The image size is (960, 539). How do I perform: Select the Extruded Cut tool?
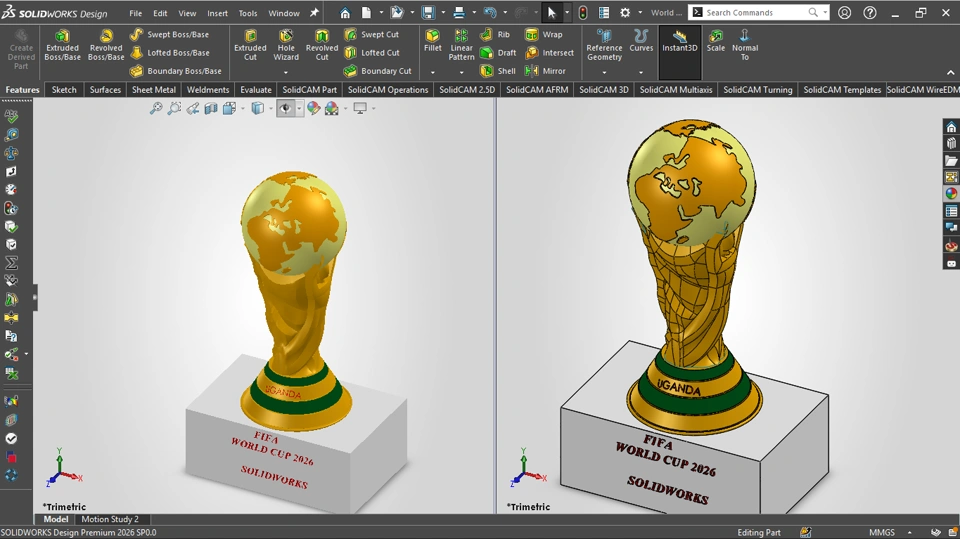click(250, 45)
